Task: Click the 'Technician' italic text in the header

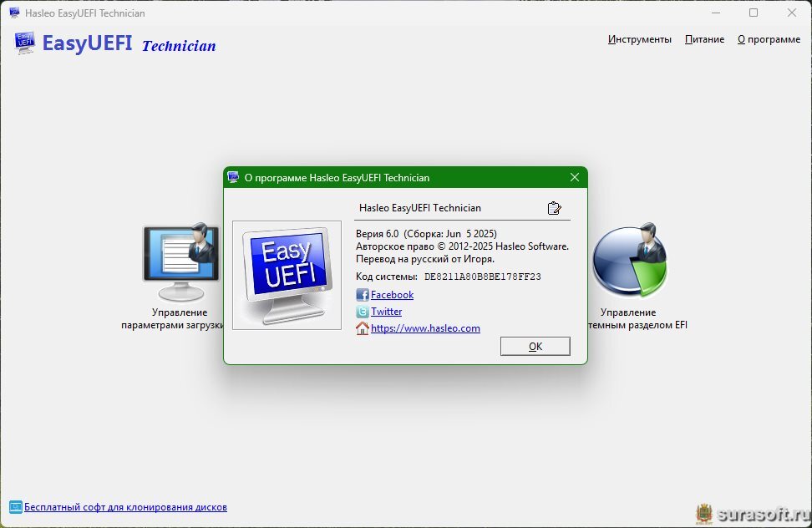Action: pos(179,46)
